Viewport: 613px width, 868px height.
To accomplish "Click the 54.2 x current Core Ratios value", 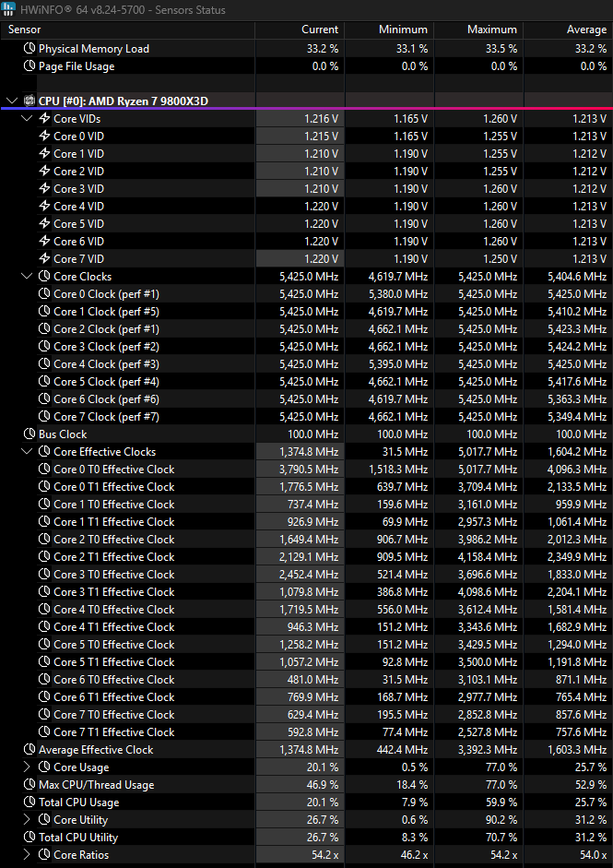I will 324,855.
